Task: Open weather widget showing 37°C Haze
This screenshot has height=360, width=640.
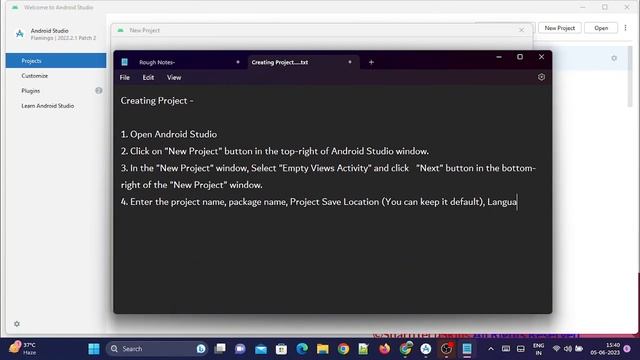Action: pyautogui.click(x=22, y=349)
